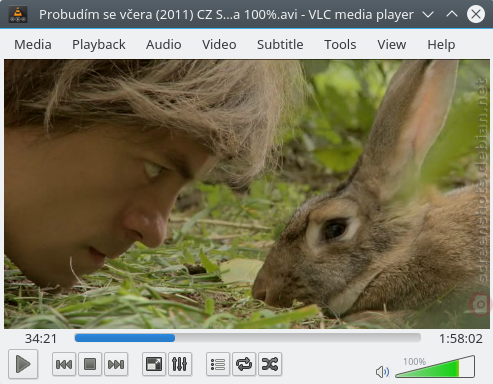Open the Subtitle menu
493x384 pixels.
[280, 44]
